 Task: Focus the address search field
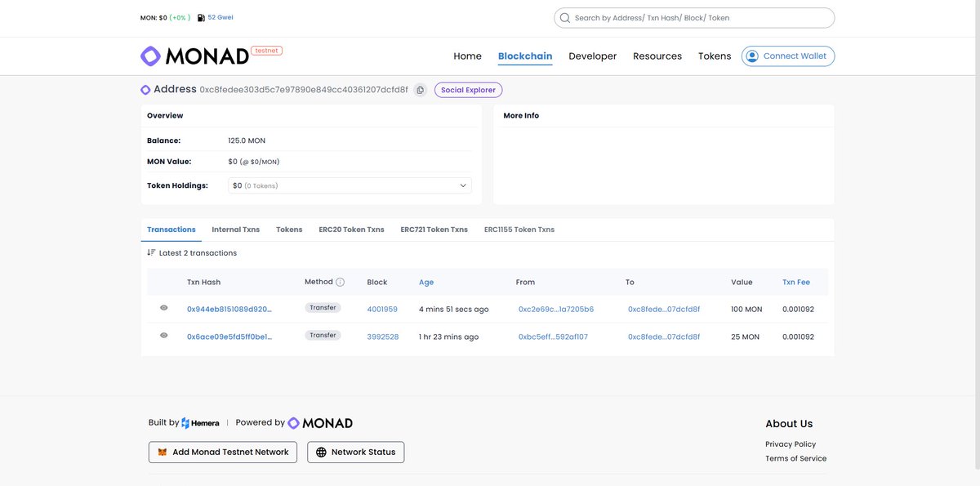tap(694, 18)
